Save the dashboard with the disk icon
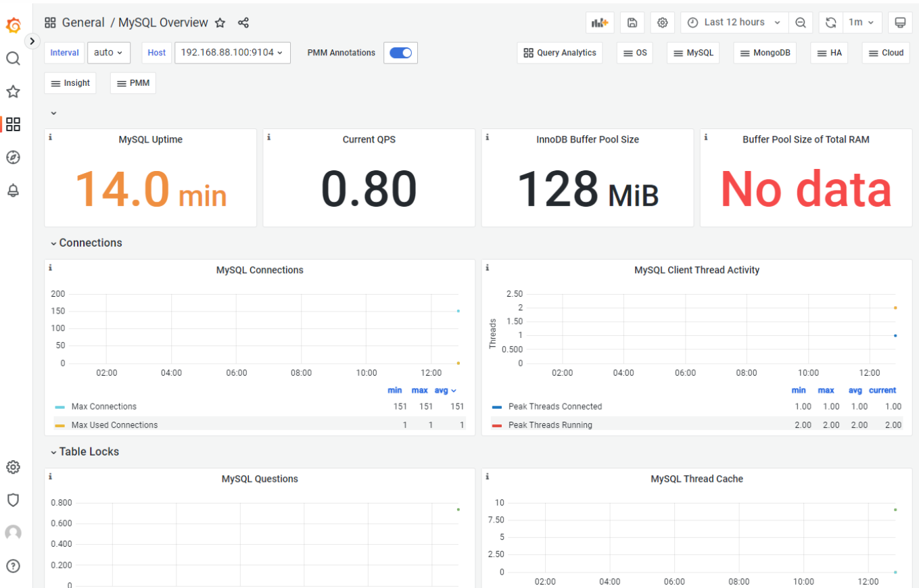This screenshot has width=919, height=588. click(x=632, y=22)
